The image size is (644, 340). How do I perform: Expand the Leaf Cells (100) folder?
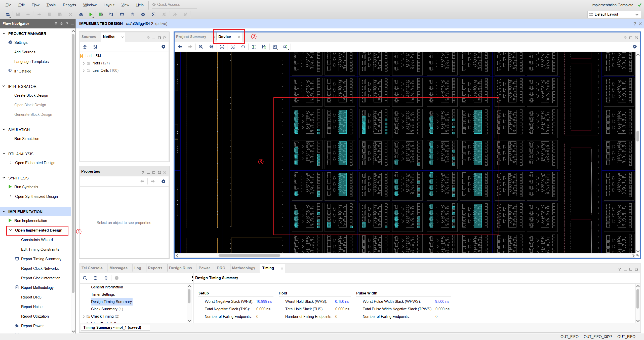[x=84, y=71]
